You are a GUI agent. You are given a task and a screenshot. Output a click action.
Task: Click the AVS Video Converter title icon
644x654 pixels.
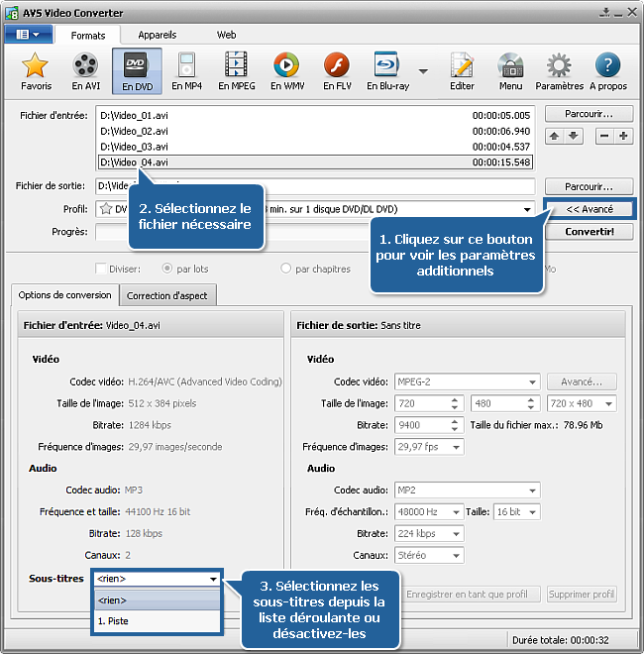point(12,13)
